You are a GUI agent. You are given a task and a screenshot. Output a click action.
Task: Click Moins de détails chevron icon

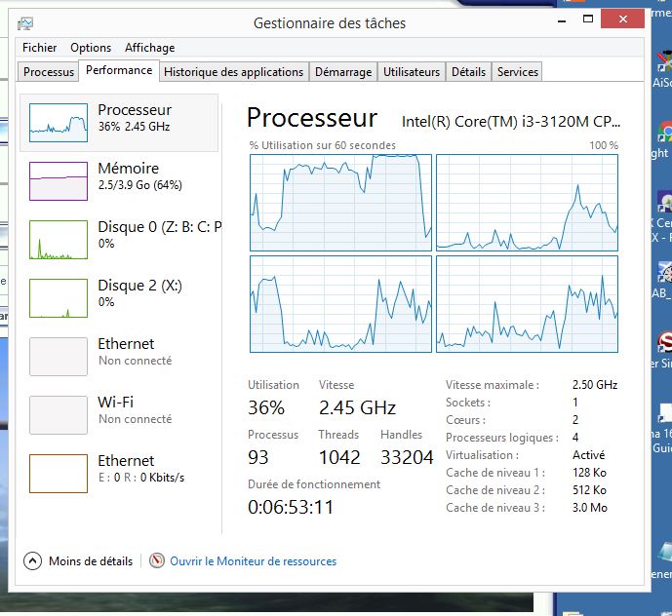click(32, 560)
